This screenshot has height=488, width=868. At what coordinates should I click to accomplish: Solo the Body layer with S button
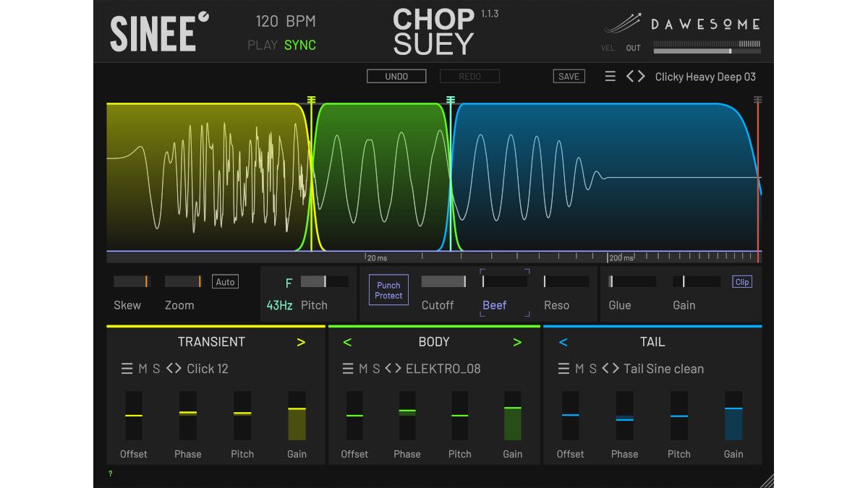(375, 368)
